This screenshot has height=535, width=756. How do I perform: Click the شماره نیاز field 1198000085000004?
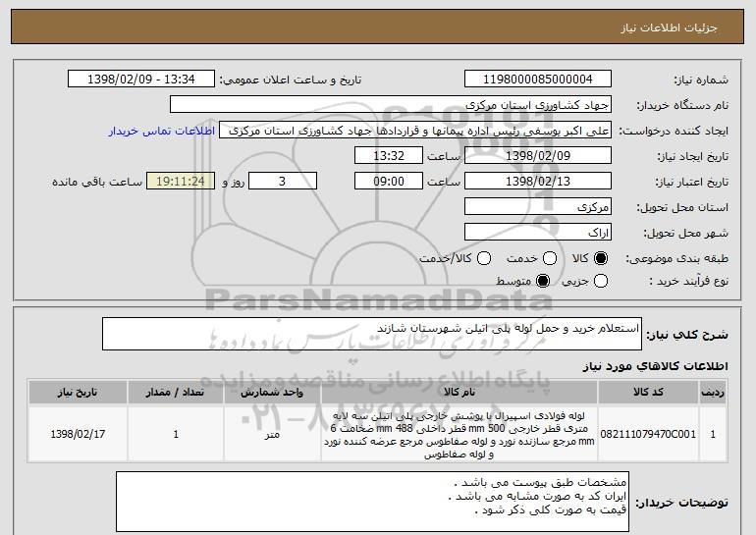tap(538, 80)
